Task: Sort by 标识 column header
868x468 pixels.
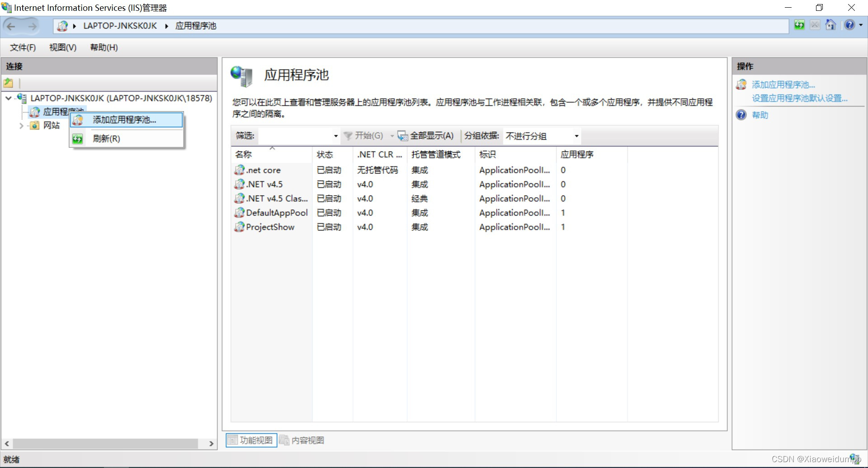Action: pyautogui.click(x=515, y=154)
